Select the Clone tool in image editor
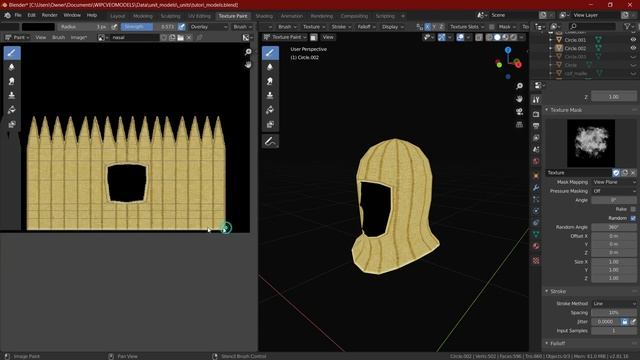 12,96
